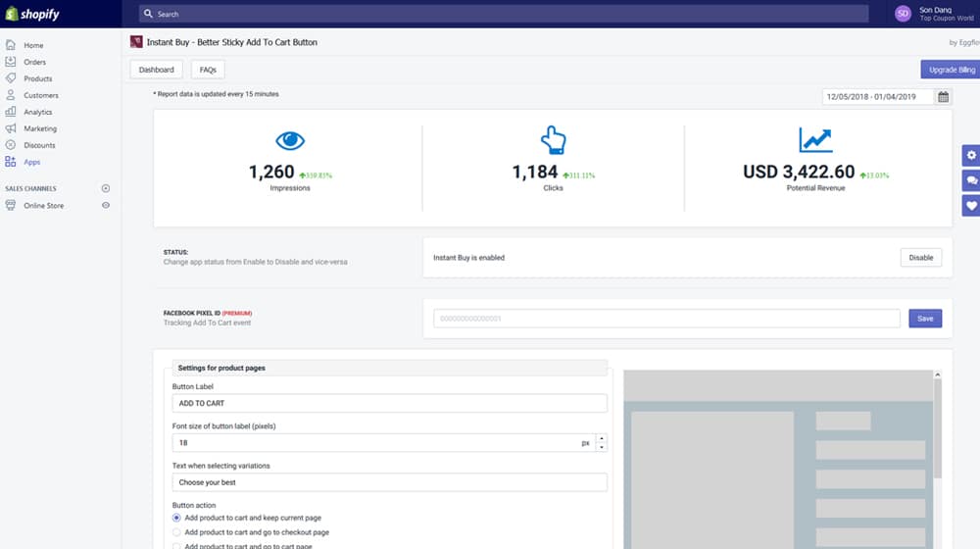Open Discounts in sidebar
The width and height of the screenshot is (980, 549).
coord(39,145)
